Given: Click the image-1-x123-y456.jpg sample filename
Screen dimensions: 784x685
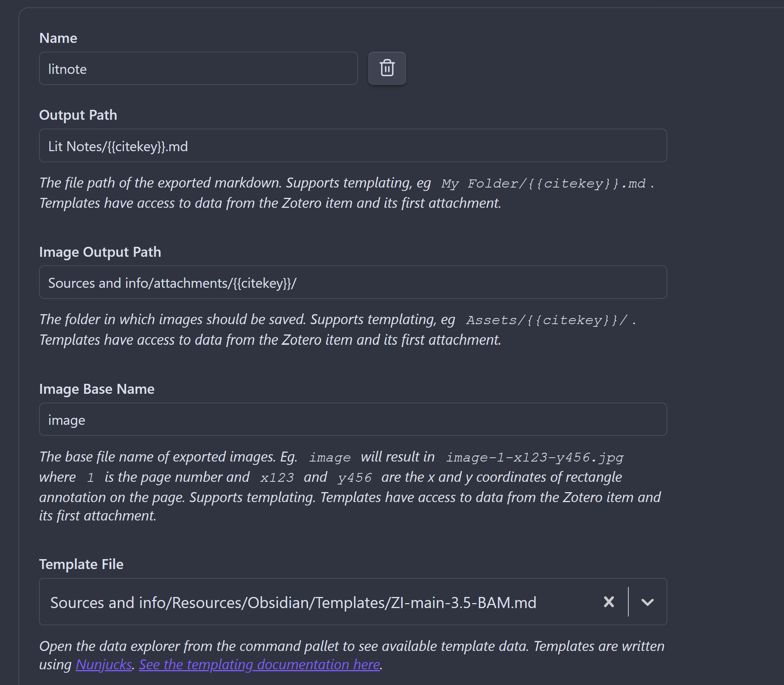Looking at the screenshot, I should tap(534, 457).
